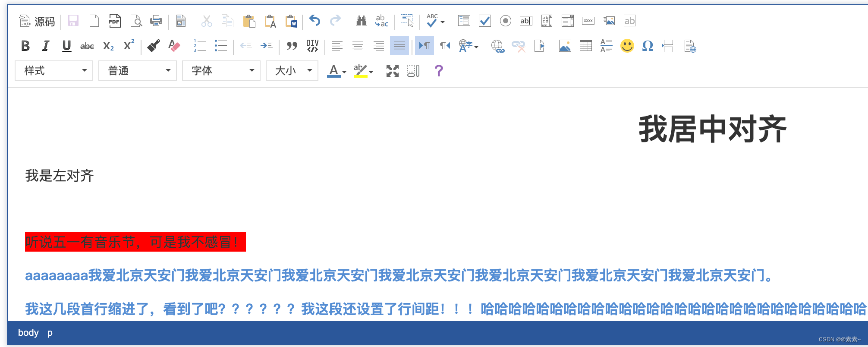Align text to the right
The width and height of the screenshot is (868, 347).
379,46
